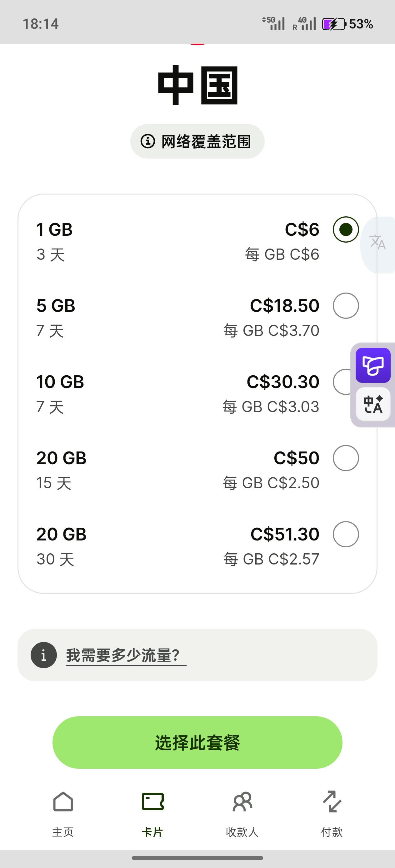Tap the 收款人 recipients icon
This screenshot has height=868, width=395.
point(242,801)
